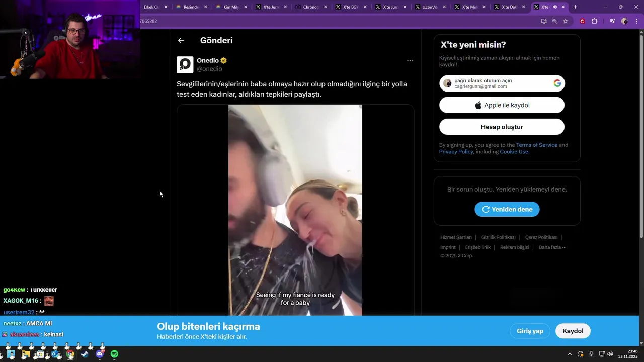644x362 pixels.
Task: Open the Cookie Use link
Action: (514, 152)
